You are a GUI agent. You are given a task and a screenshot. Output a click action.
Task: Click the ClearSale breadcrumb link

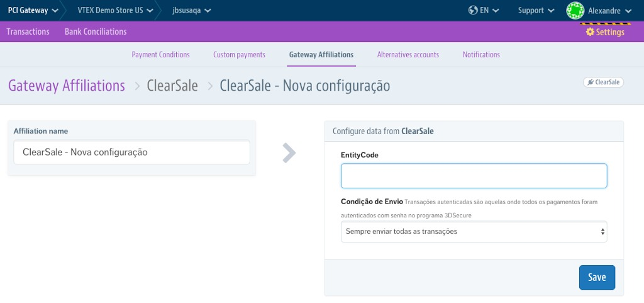tap(172, 86)
